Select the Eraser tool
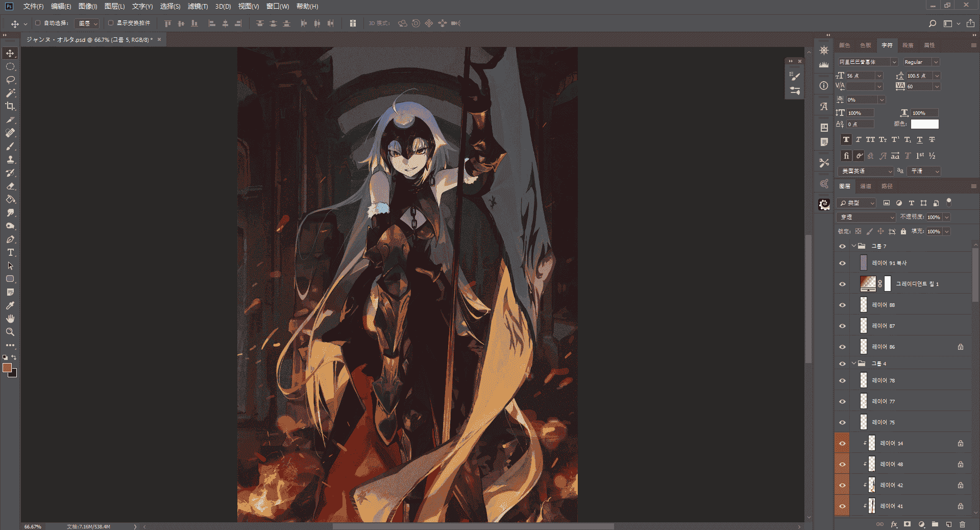The height and width of the screenshot is (530, 980). (10, 186)
